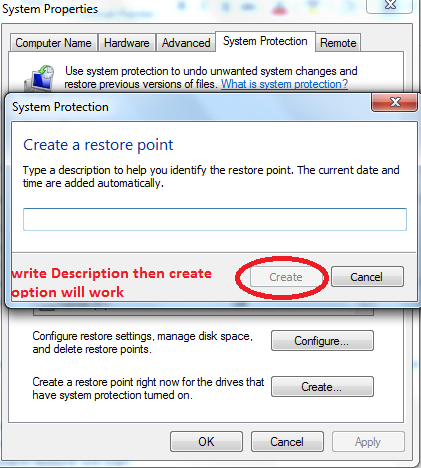421x468 pixels.
Task: Click the Apply button
Action: pos(368,442)
